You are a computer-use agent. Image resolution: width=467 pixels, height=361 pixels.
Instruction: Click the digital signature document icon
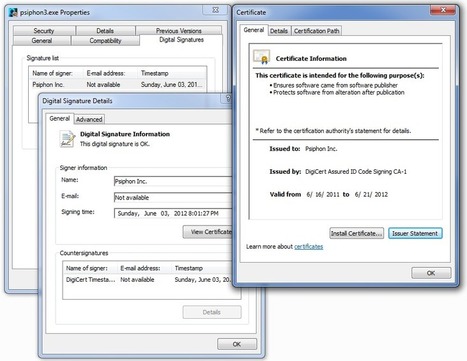(67, 139)
